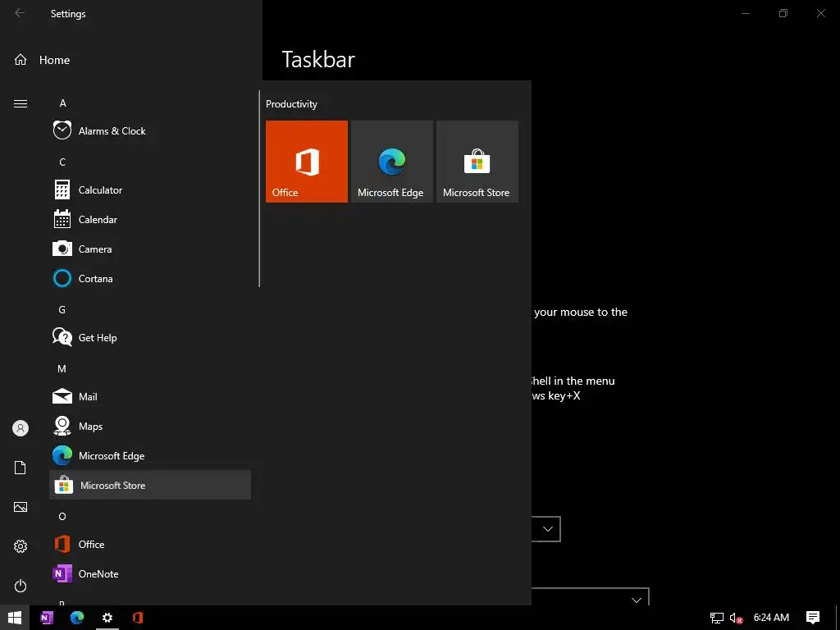Launch the Mail app

point(150,396)
